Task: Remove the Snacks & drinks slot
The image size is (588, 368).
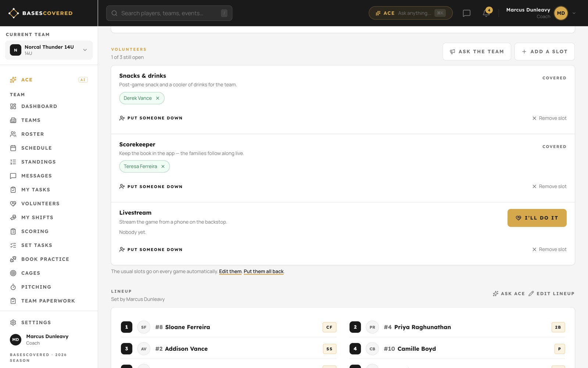Action: (549, 118)
